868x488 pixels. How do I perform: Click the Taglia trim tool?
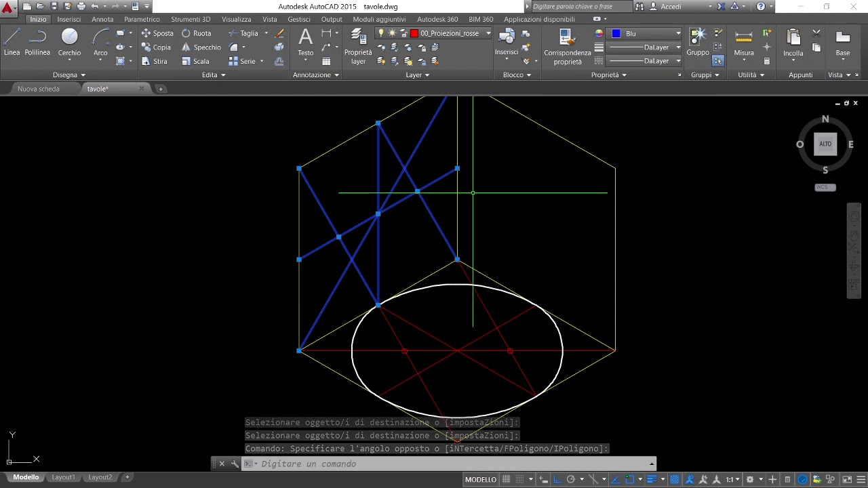click(x=243, y=33)
